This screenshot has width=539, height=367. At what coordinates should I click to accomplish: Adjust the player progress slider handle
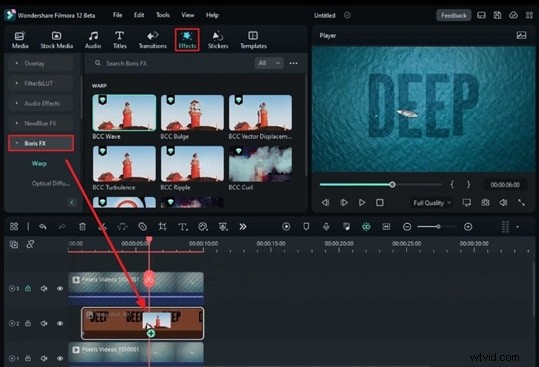point(392,185)
